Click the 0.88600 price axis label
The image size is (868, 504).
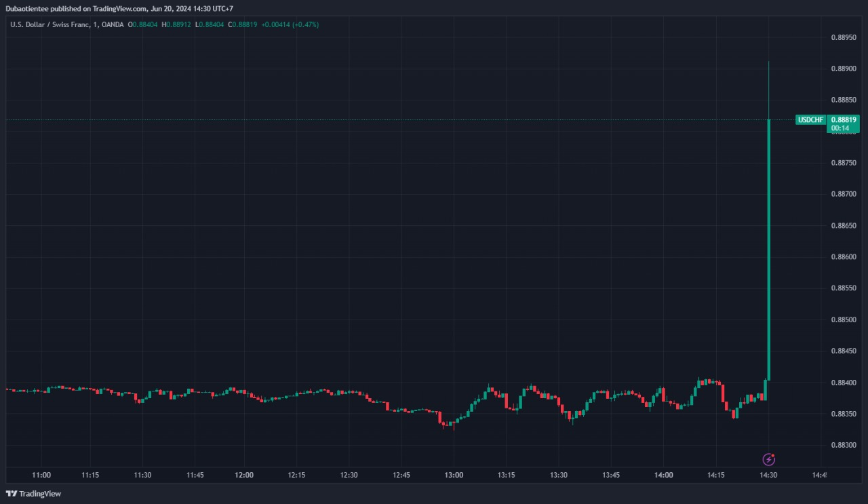tap(844, 257)
